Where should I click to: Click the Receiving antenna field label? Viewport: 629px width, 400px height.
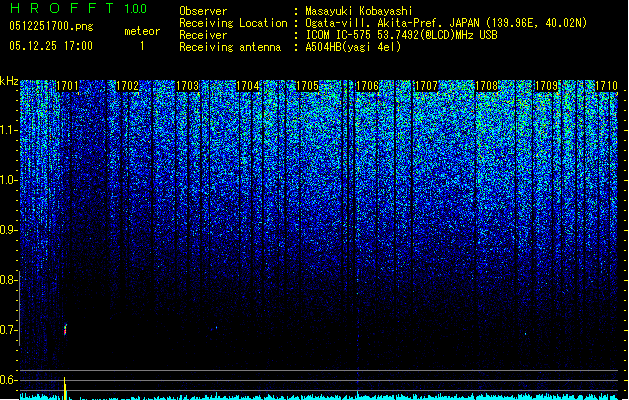click(230, 47)
